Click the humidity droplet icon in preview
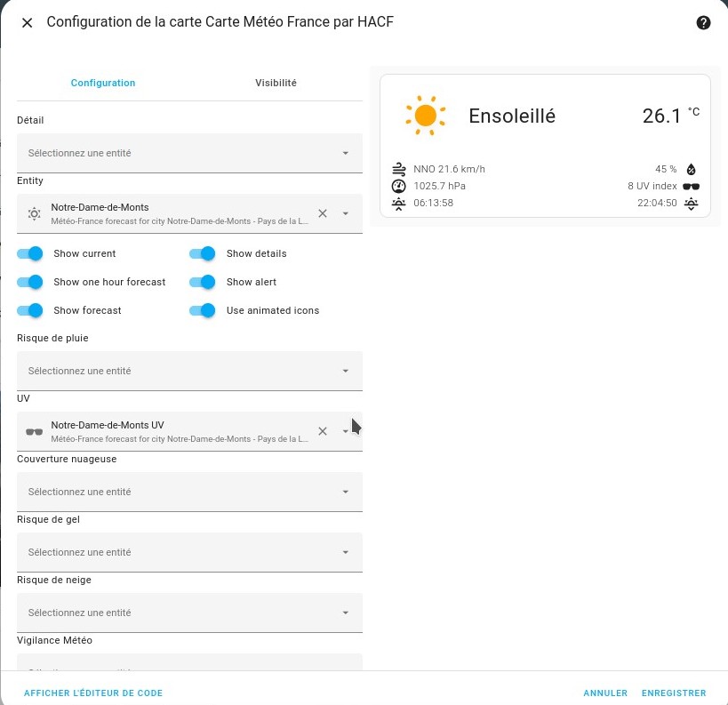The image size is (728, 705). [691, 169]
